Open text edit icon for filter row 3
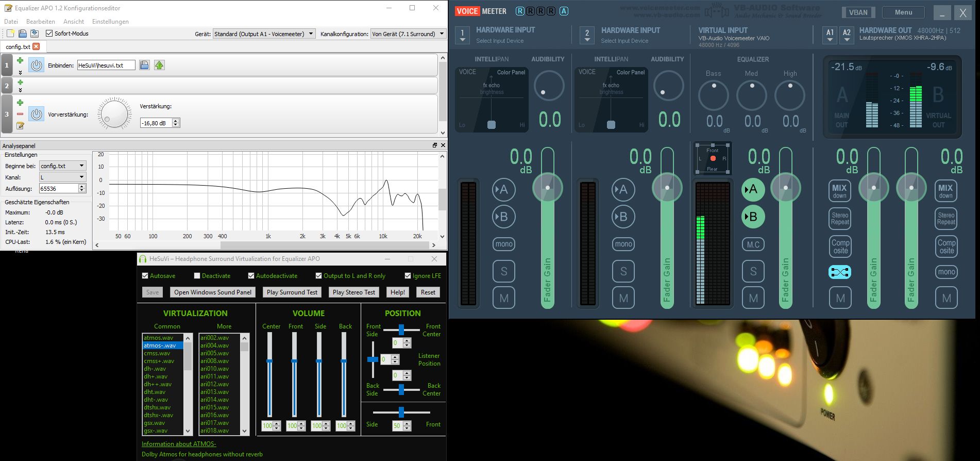This screenshot has width=980, height=461. [20, 125]
